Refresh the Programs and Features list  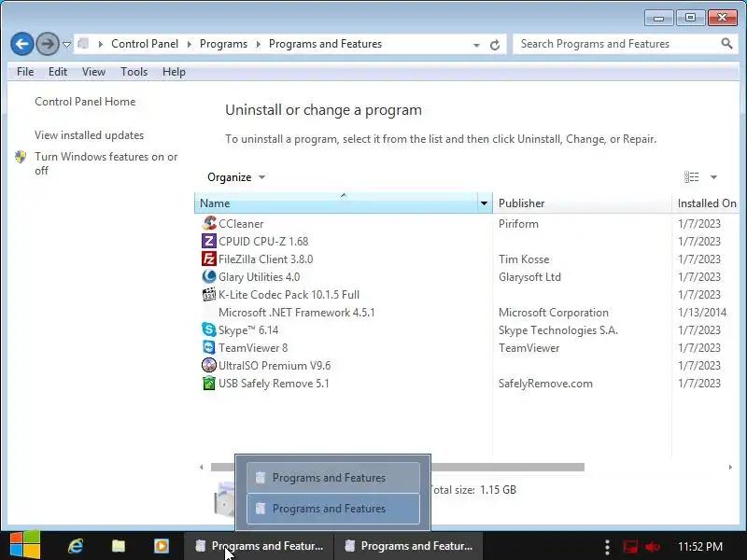tap(495, 45)
